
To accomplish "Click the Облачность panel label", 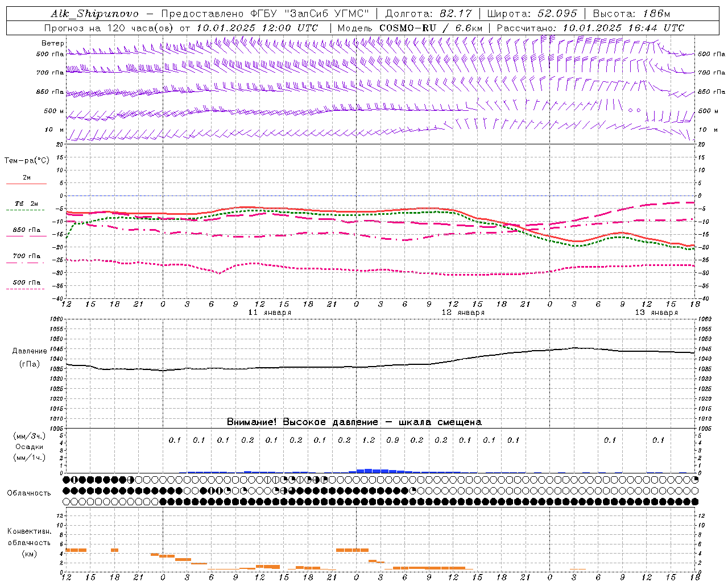I will pos(29,493).
